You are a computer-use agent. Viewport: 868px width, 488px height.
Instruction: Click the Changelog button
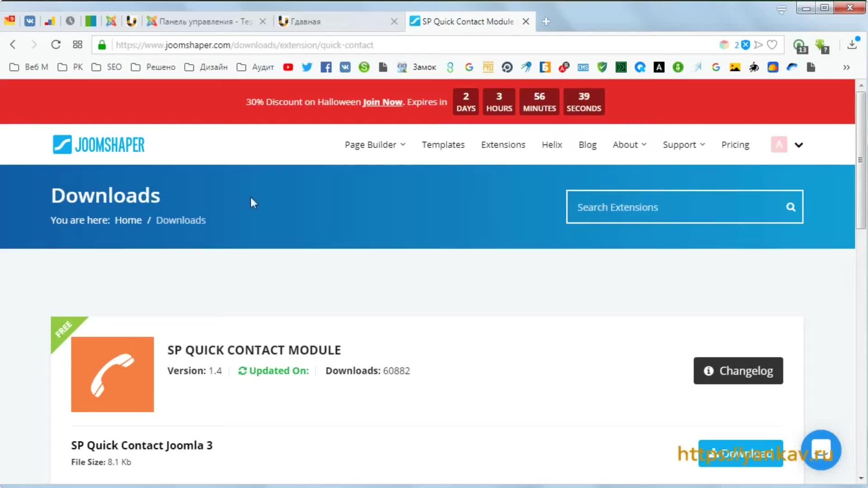(738, 371)
